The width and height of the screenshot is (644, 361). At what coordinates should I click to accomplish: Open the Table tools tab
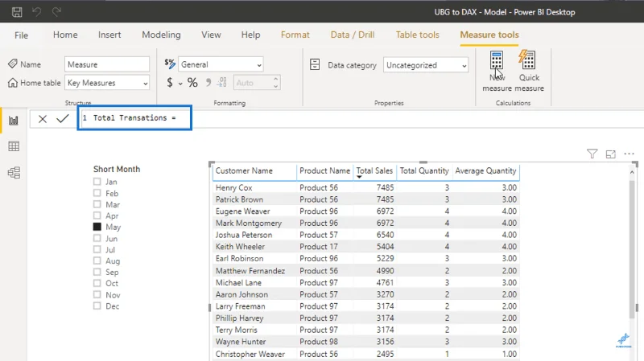417,35
